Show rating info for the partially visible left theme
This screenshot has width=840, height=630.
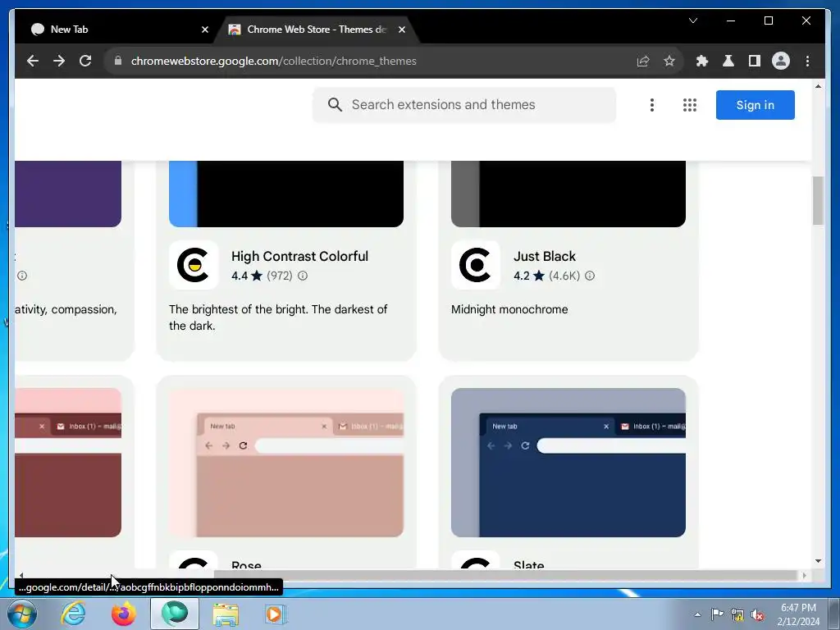click(22, 276)
